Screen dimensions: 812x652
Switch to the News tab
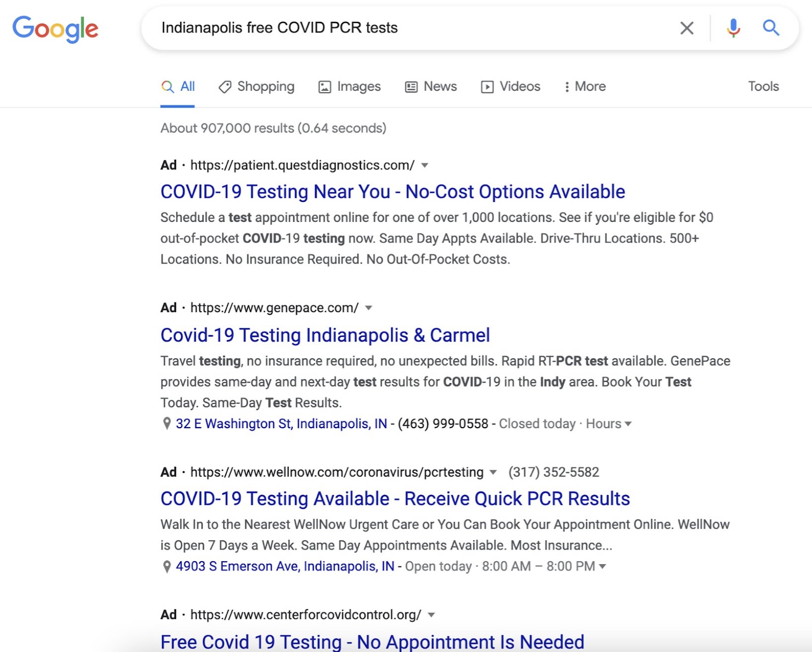click(x=431, y=87)
